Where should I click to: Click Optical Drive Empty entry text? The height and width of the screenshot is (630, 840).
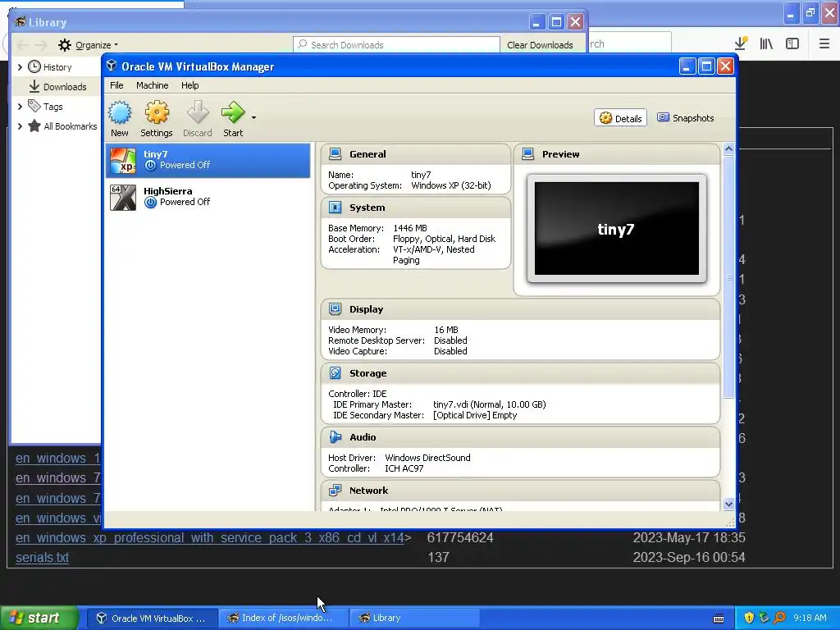point(475,415)
